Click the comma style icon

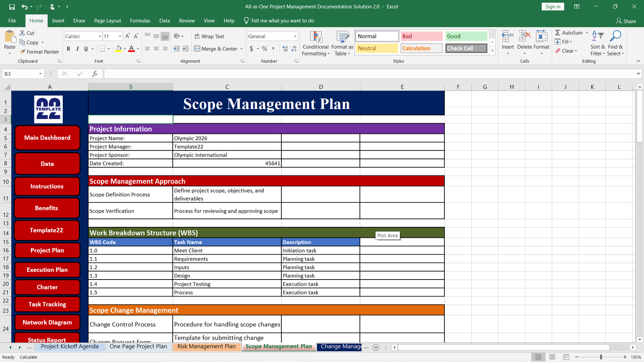click(273, 49)
